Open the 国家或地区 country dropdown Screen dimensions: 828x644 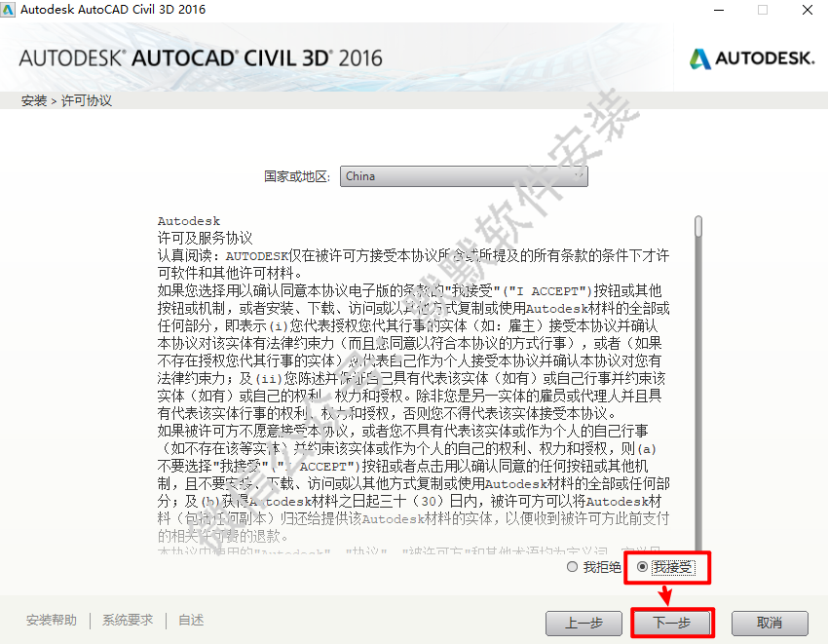pos(464,176)
